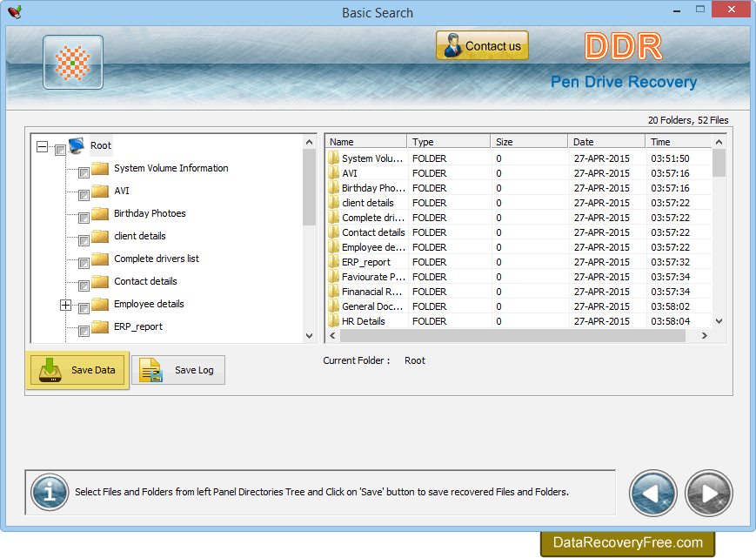Click the Save Data button
Image resolution: width=756 pixels, height=558 pixels.
point(77,370)
